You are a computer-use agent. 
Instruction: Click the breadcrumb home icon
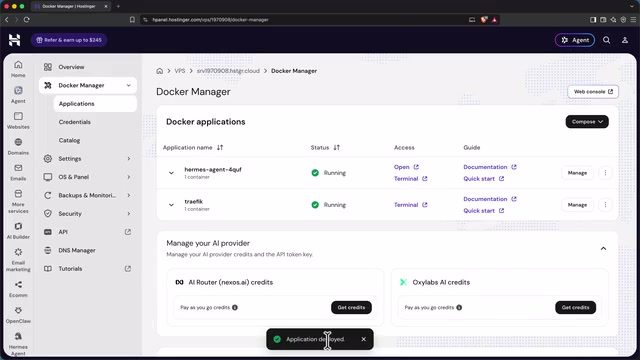[160, 71]
